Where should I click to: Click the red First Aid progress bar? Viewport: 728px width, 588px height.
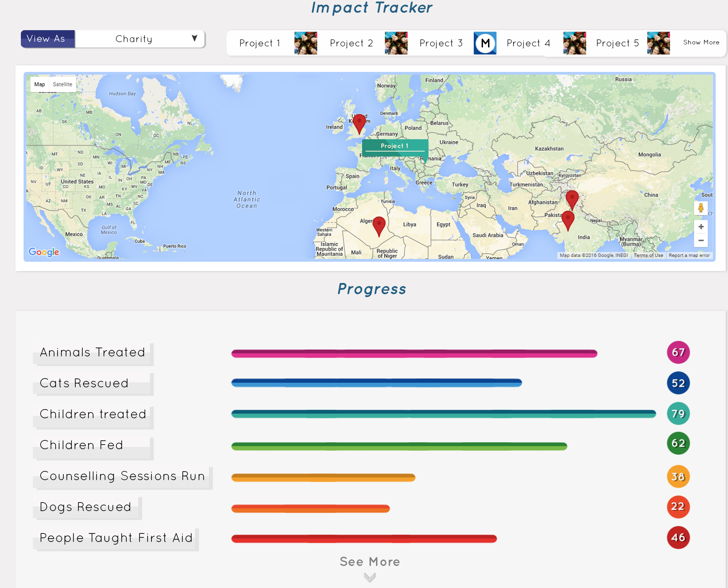[x=364, y=539]
